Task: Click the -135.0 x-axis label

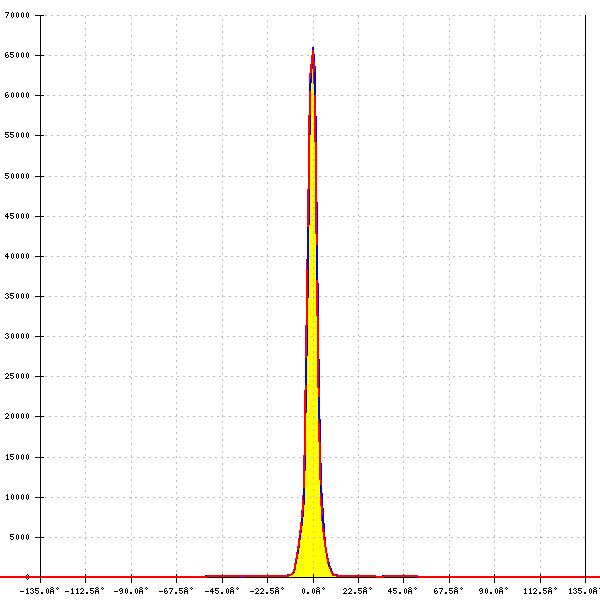Action: [39, 591]
